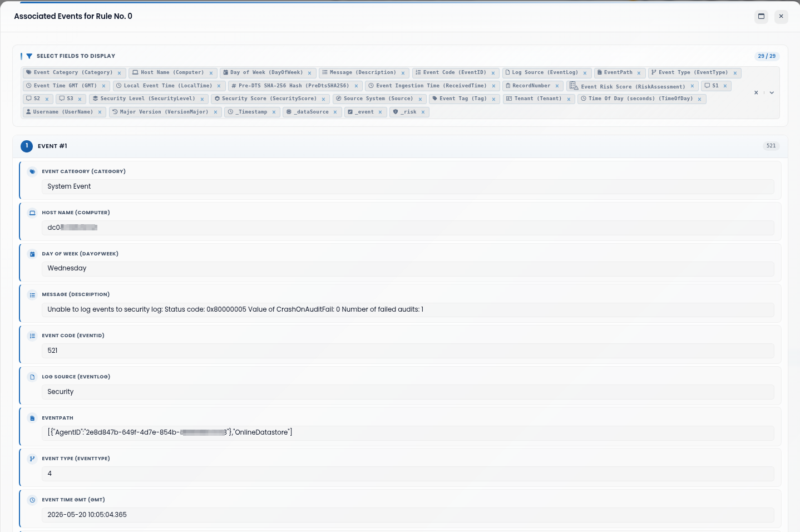Click the list icon for Message (Description)
The width and height of the screenshot is (800, 532).
coord(32,295)
